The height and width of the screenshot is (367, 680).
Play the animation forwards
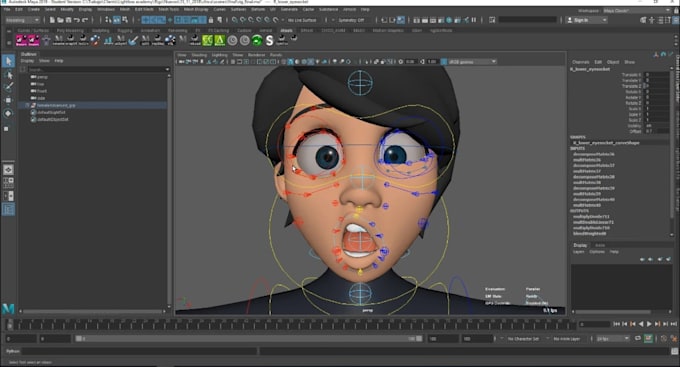tap(649, 324)
